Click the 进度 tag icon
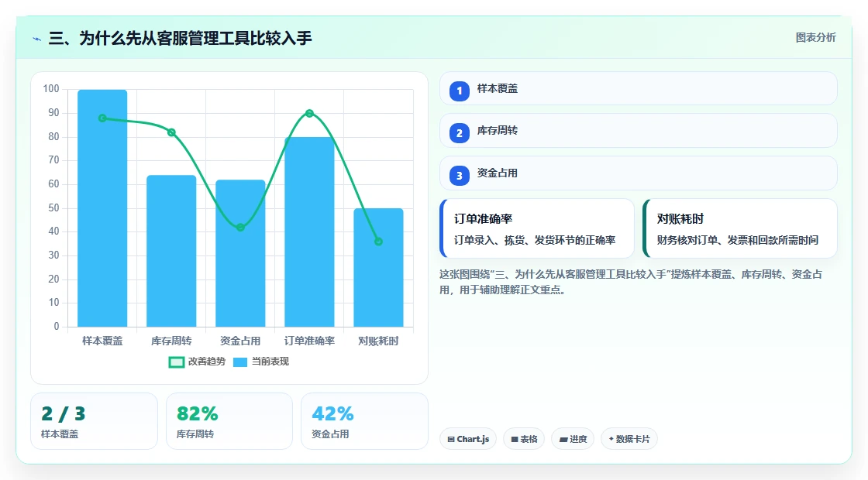This screenshot has width=868, height=480. coord(563,439)
